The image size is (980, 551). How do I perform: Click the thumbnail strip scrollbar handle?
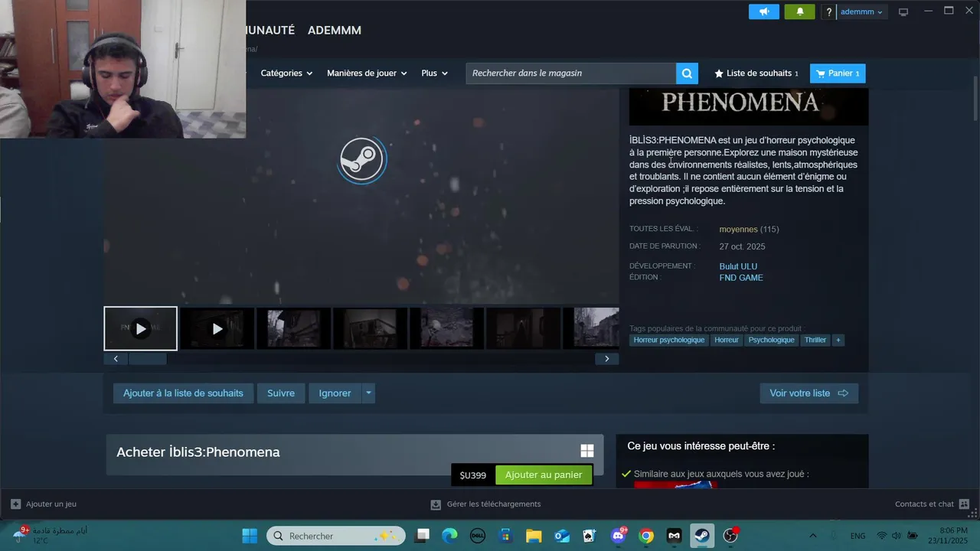tap(147, 359)
